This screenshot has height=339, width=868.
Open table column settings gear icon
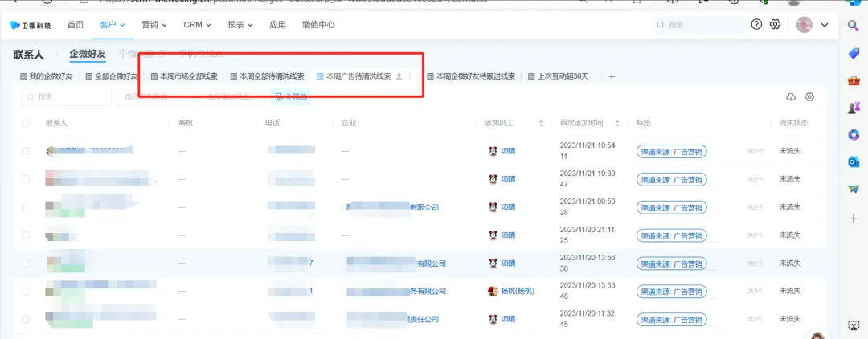coord(809,97)
